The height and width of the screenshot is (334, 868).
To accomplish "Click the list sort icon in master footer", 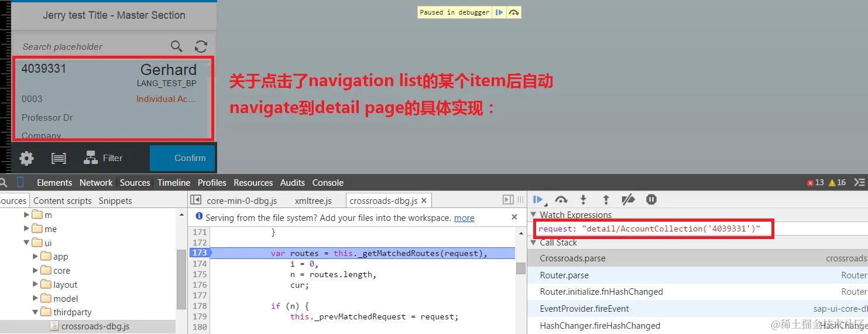I will point(59,158).
